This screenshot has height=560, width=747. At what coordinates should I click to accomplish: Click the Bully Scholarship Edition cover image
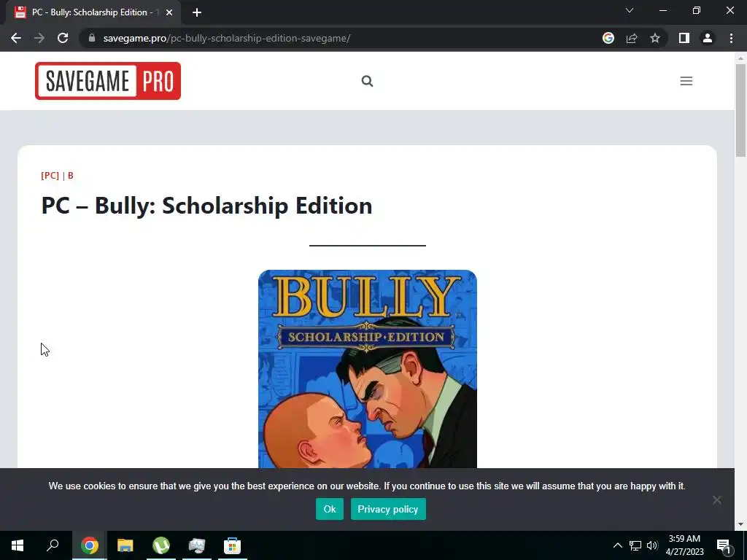(x=368, y=369)
